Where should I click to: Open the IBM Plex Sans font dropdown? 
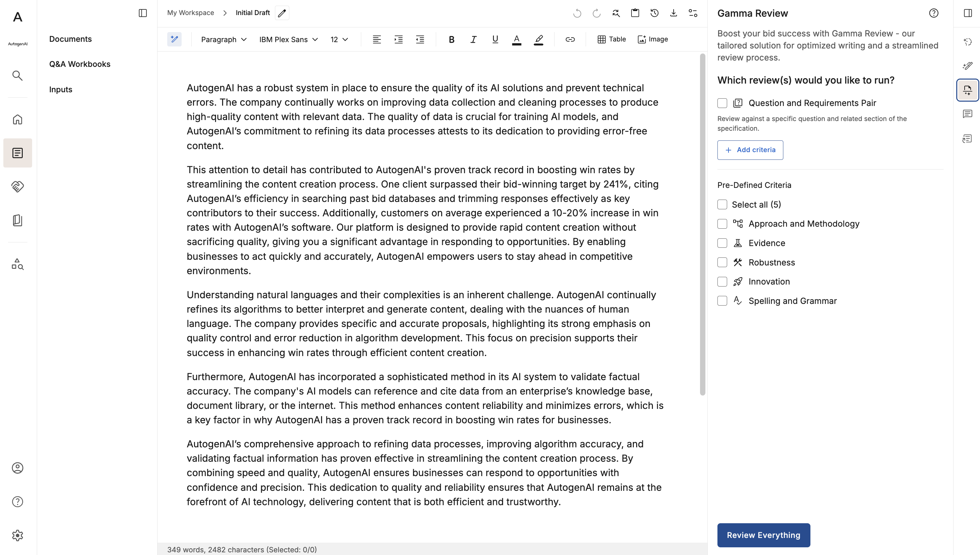(288, 39)
